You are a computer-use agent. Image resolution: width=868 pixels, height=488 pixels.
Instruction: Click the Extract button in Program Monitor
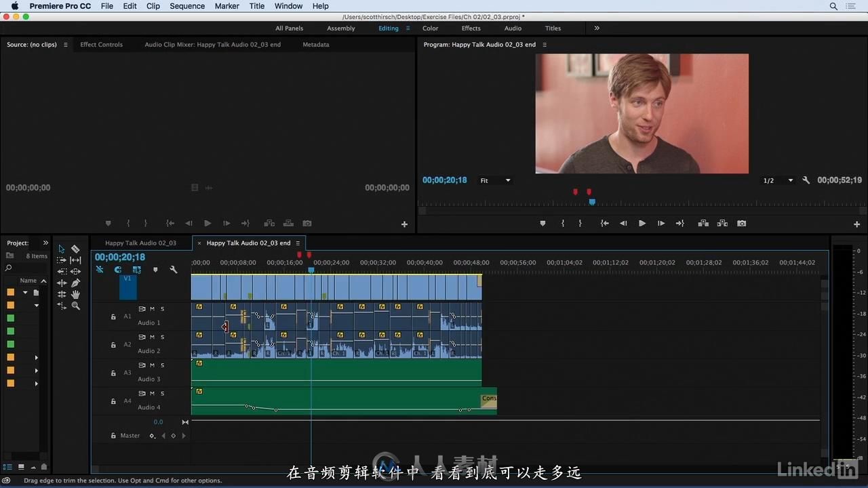(722, 223)
